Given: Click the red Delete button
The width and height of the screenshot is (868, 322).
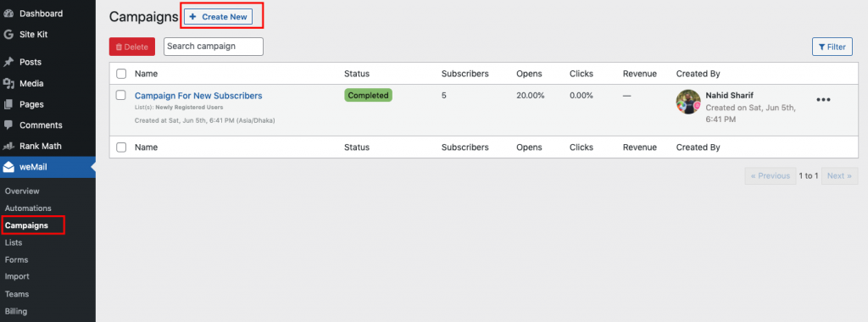Looking at the screenshot, I should [131, 47].
